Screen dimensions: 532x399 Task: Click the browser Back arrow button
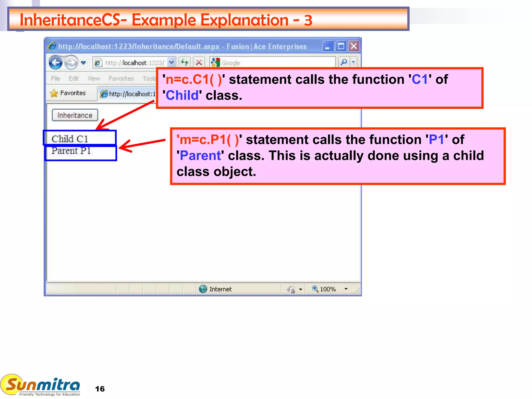[56, 63]
